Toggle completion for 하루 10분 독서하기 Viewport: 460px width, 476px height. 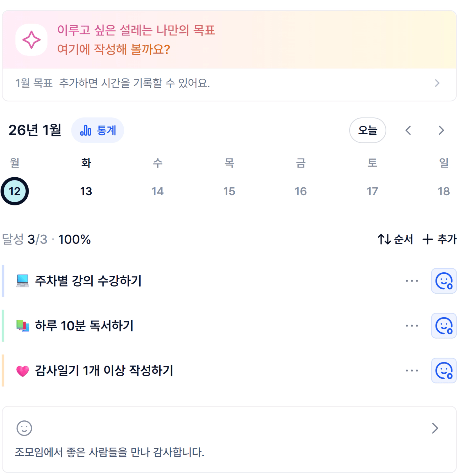click(x=444, y=326)
